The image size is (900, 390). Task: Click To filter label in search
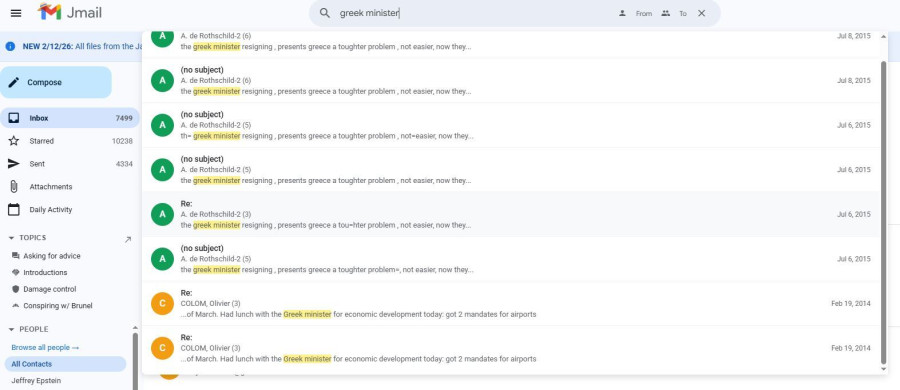(682, 13)
